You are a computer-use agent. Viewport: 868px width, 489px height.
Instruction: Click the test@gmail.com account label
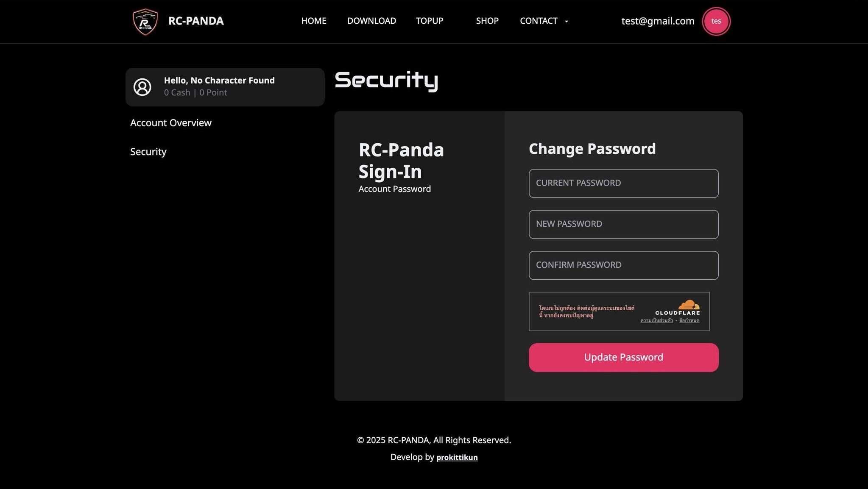(658, 21)
